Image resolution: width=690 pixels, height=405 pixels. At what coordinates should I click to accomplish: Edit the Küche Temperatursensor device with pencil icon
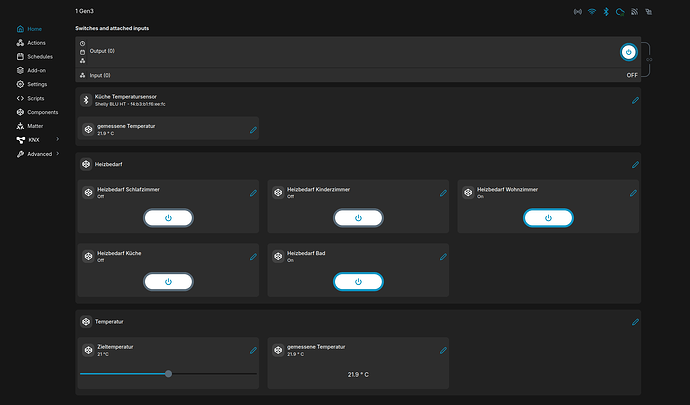coord(635,100)
